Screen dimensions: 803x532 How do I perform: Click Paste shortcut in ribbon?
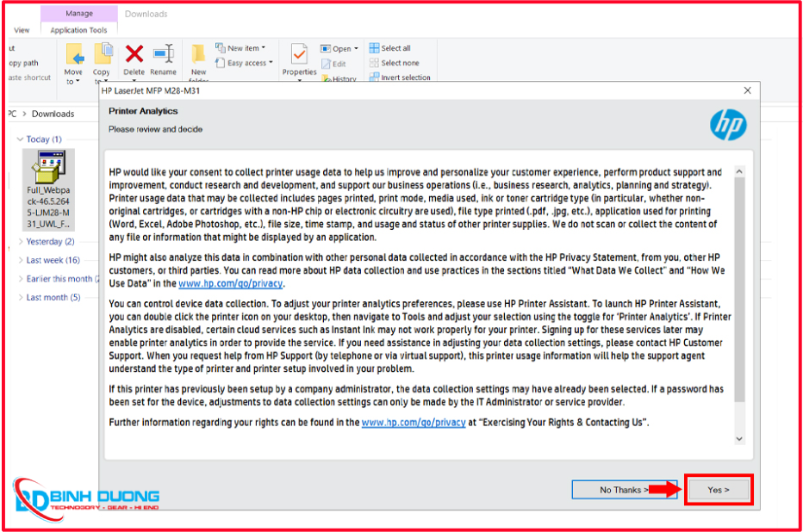[x=29, y=77]
